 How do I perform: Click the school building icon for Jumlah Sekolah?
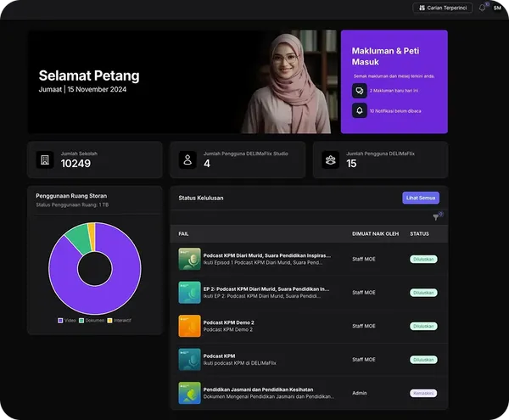(x=45, y=160)
